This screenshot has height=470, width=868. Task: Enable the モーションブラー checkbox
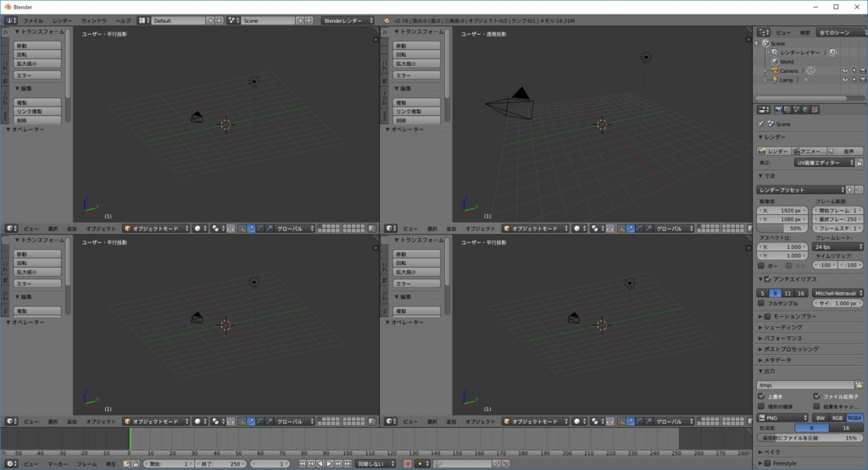[x=768, y=316]
